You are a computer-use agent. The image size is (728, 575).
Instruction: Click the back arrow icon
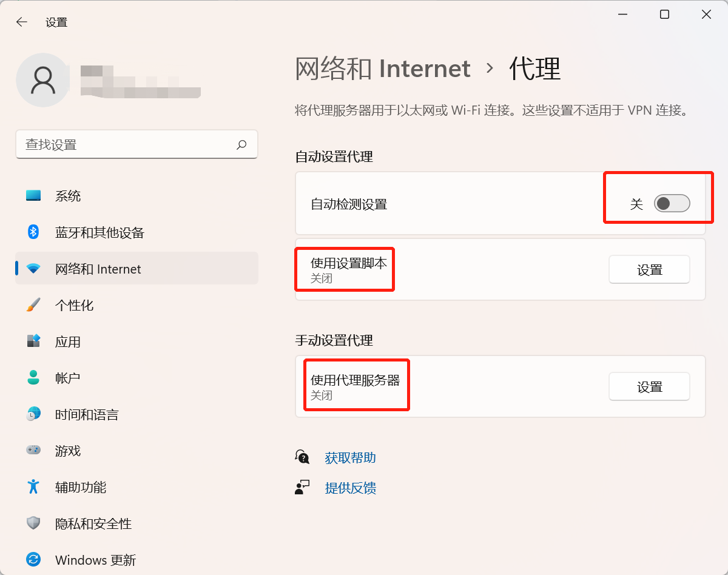point(22,22)
